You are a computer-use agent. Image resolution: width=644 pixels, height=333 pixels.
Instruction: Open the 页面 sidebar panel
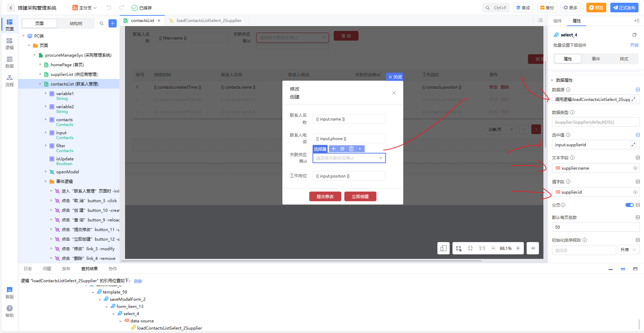pos(10,25)
